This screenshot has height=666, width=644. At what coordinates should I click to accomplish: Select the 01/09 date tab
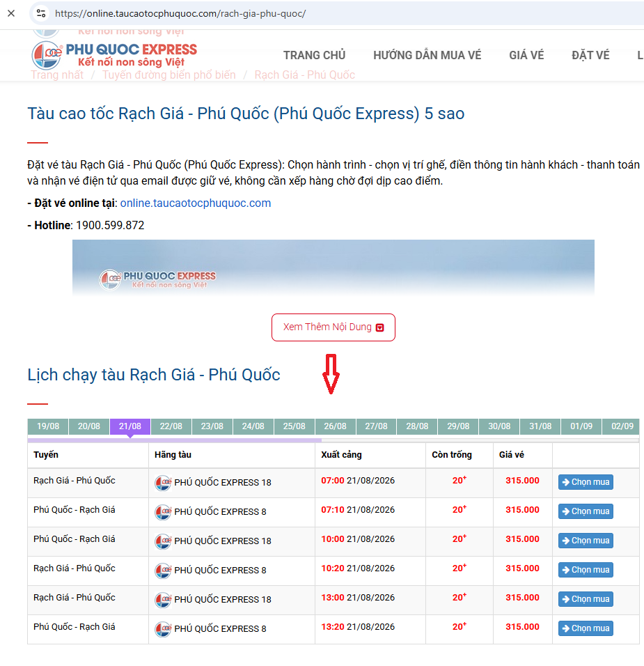pyautogui.click(x=581, y=426)
